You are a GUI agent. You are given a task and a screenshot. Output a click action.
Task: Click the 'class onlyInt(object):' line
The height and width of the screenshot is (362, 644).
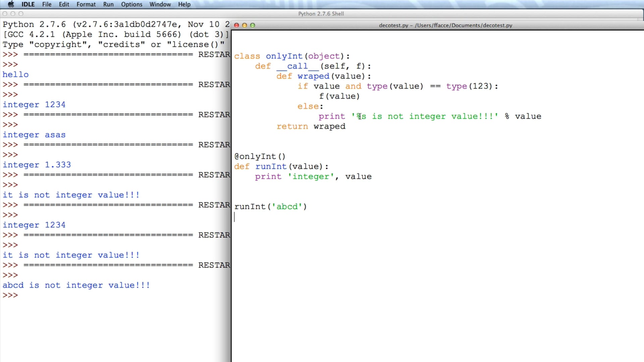pyautogui.click(x=292, y=56)
